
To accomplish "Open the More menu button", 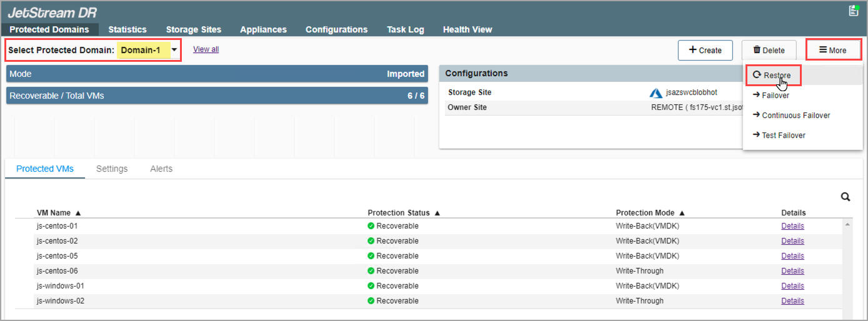I will click(x=833, y=50).
